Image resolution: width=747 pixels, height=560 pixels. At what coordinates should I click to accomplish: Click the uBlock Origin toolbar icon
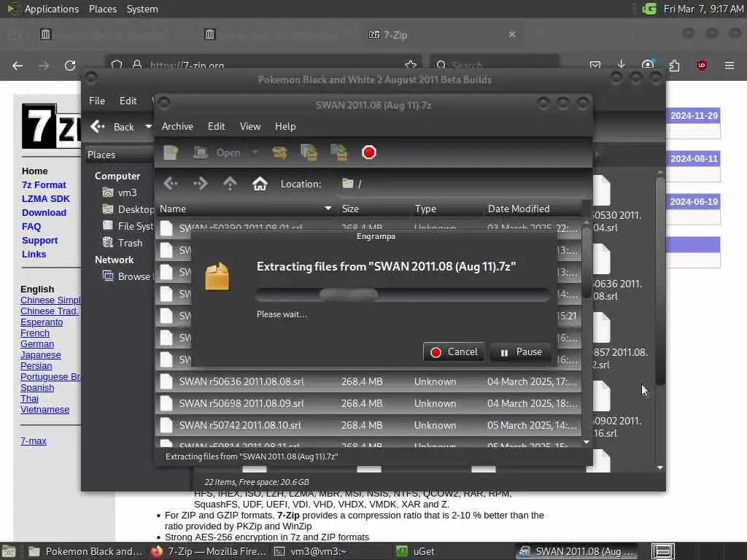tap(701, 65)
